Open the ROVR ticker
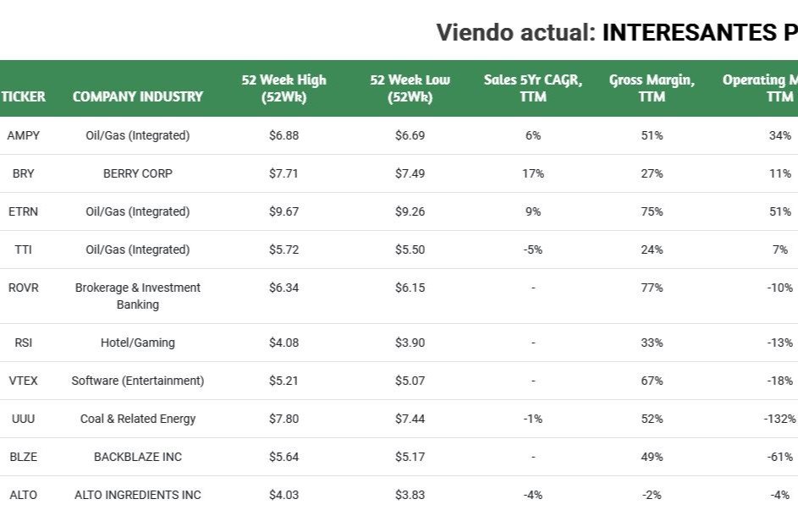 [24, 288]
